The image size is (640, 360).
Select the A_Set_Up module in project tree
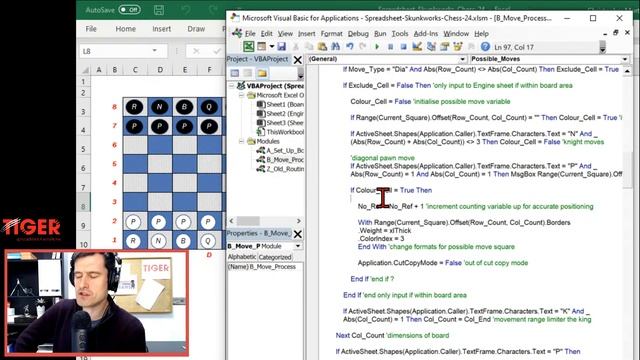coord(280,151)
